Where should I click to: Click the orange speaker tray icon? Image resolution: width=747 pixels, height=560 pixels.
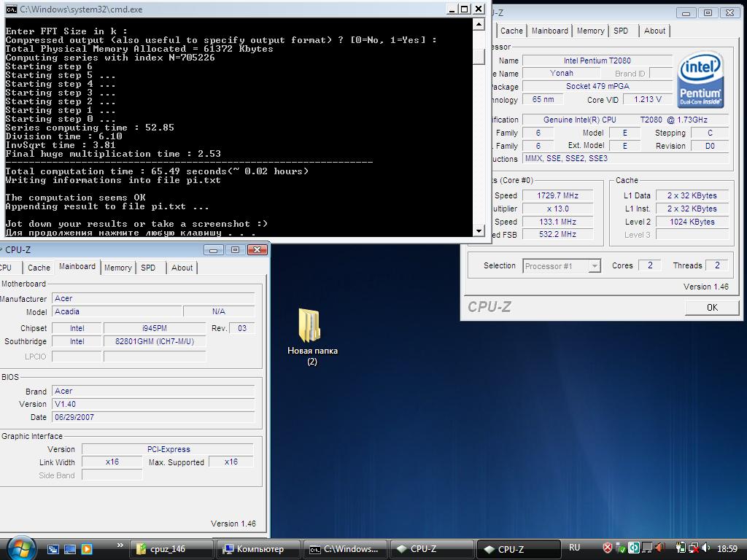[x=659, y=548]
